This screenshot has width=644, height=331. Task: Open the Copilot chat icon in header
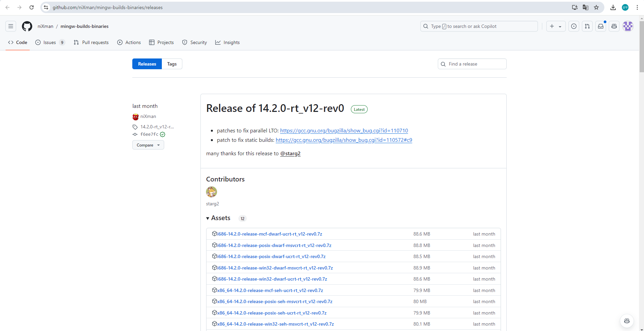click(x=614, y=26)
